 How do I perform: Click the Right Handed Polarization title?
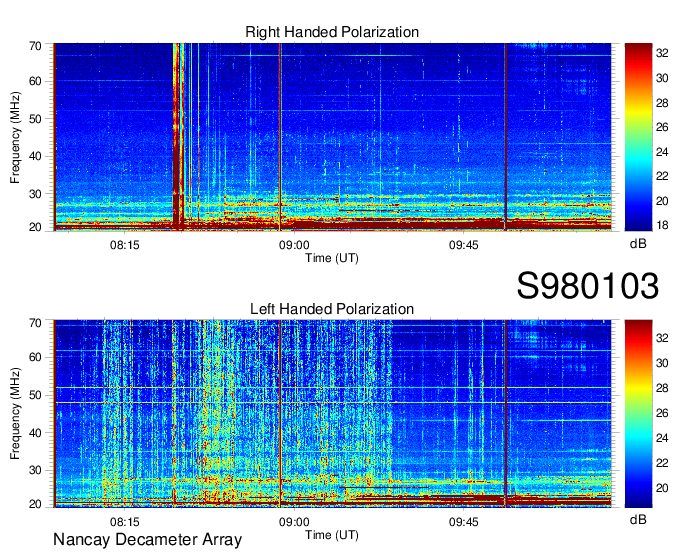coord(332,32)
